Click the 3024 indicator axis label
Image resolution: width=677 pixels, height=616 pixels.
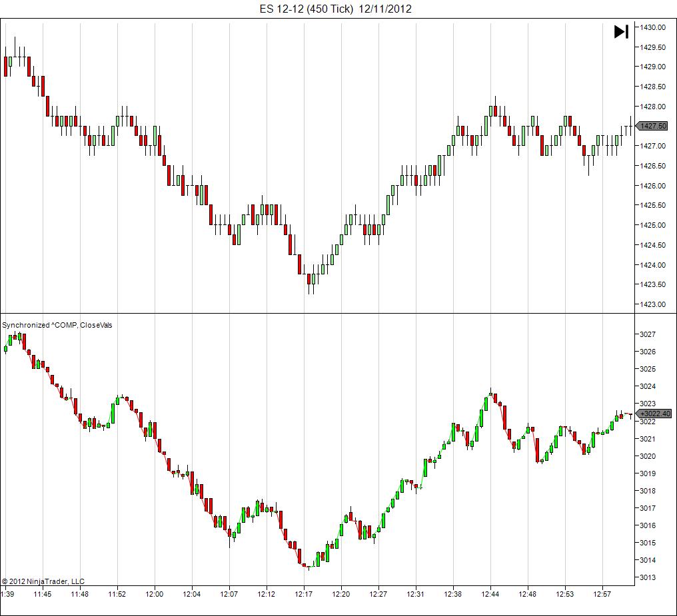coord(647,386)
